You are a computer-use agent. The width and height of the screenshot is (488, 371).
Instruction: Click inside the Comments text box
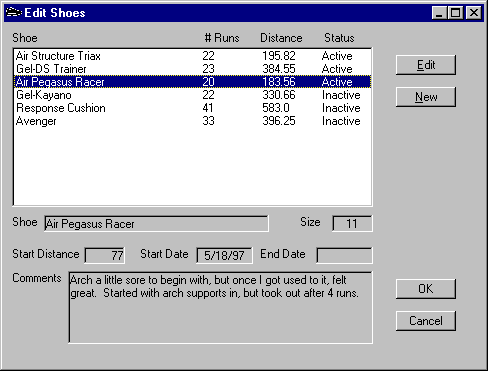220,307
